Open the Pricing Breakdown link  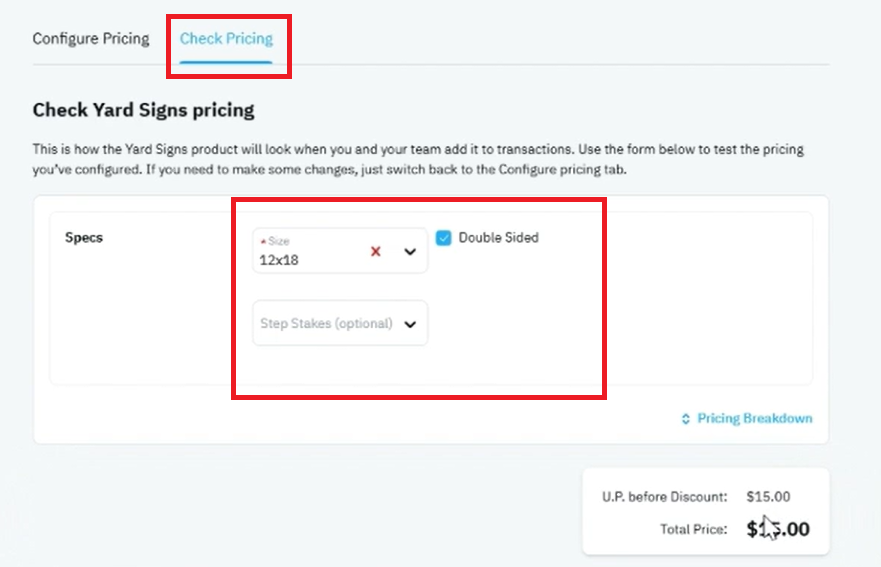pos(755,419)
